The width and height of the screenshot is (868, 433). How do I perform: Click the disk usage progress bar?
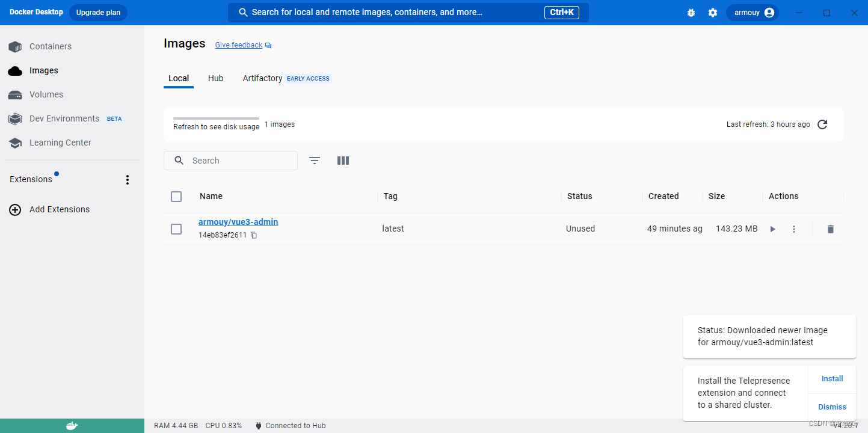click(216, 118)
